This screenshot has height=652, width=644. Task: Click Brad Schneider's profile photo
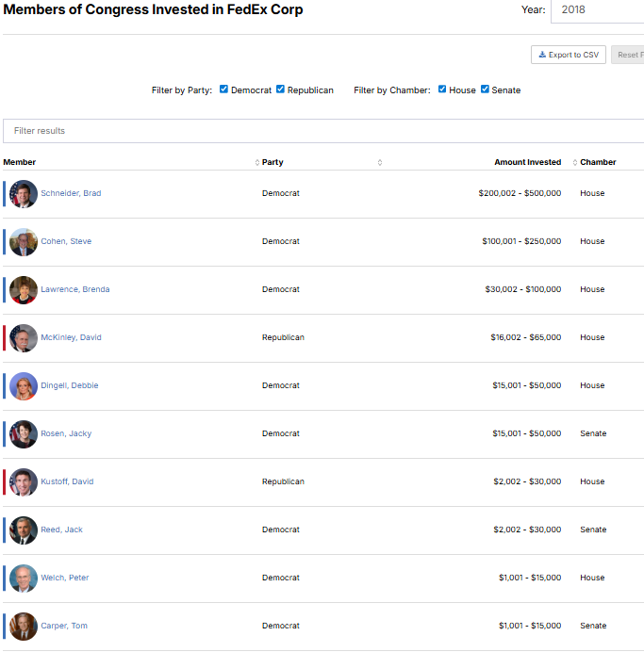pos(24,194)
